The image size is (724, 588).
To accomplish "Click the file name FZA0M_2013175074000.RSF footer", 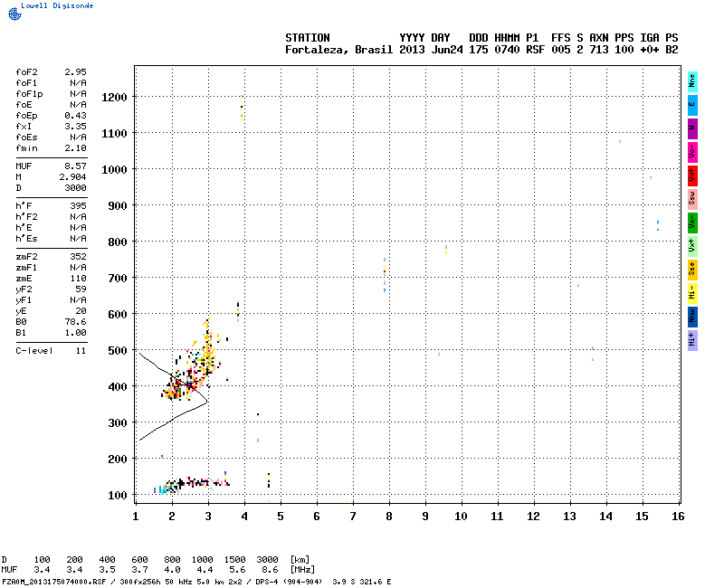I will pos(54,582).
